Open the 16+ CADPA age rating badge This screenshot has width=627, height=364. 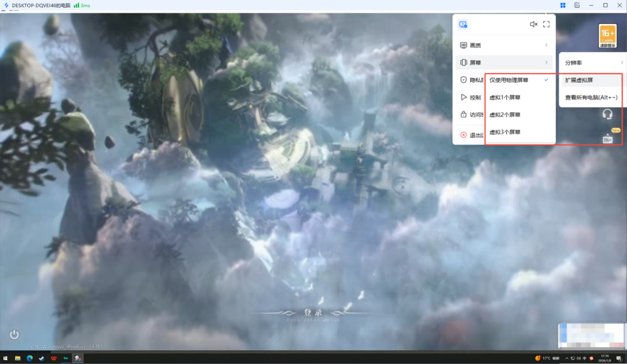pyautogui.click(x=607, y=36)
